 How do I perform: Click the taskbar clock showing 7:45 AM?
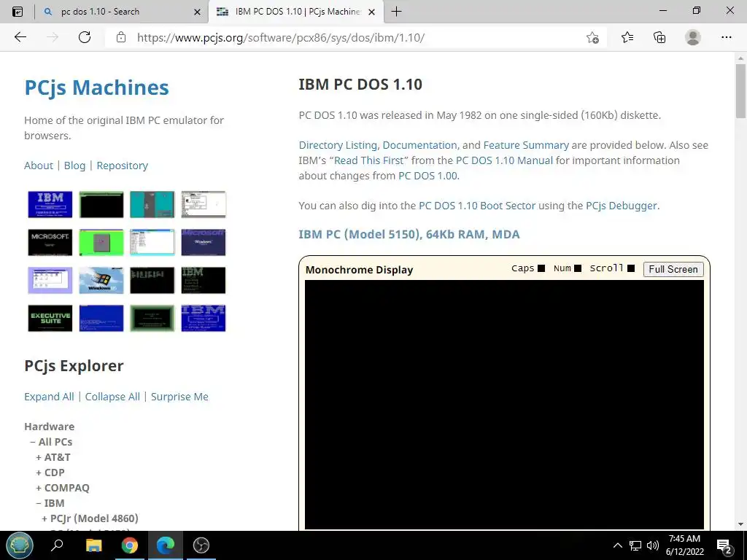point(684,545)
